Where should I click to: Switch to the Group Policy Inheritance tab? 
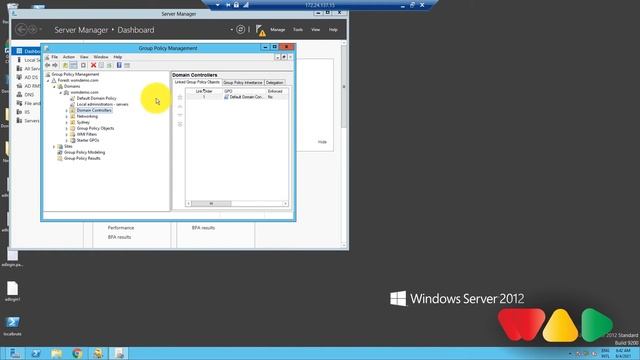pyautogui.click(x=243, y=82)
